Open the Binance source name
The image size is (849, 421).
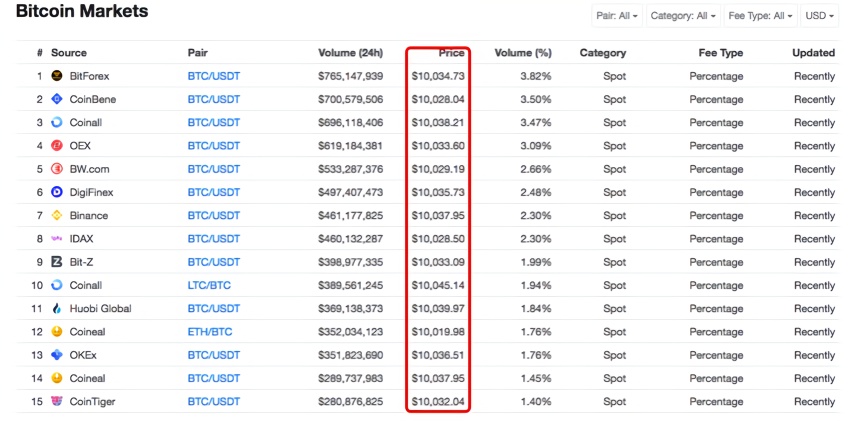[89, 216]
